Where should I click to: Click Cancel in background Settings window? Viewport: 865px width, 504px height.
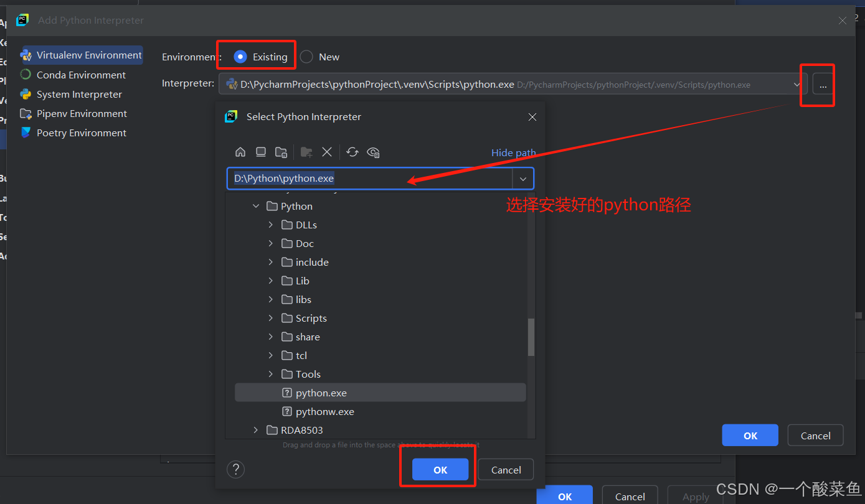630,496
